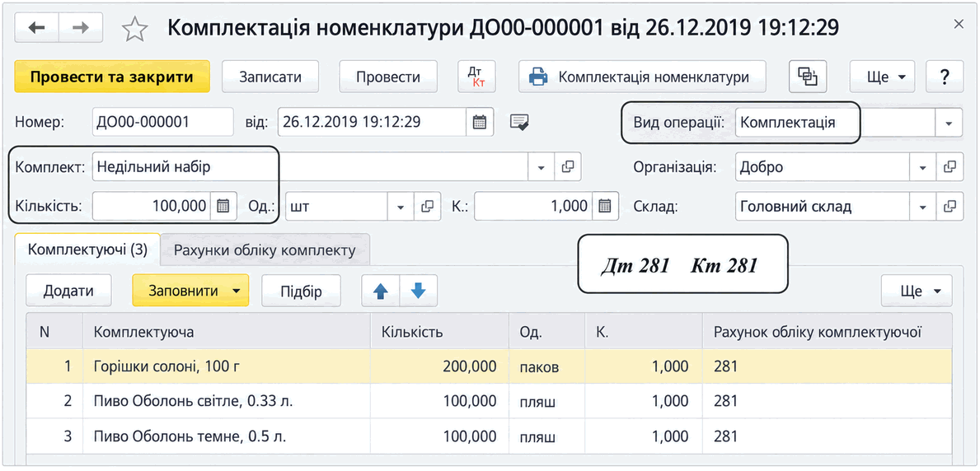Click account 281 in Пиво Оболонь світле row
The width and height of the screenshot is (980, 471).
click(x=827, y=401)
